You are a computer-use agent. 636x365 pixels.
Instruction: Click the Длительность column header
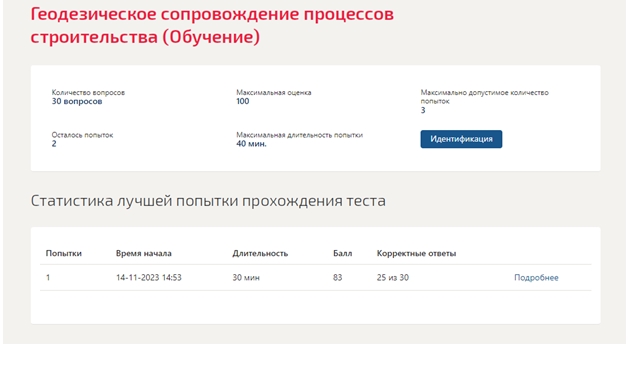tap(260, 253)
